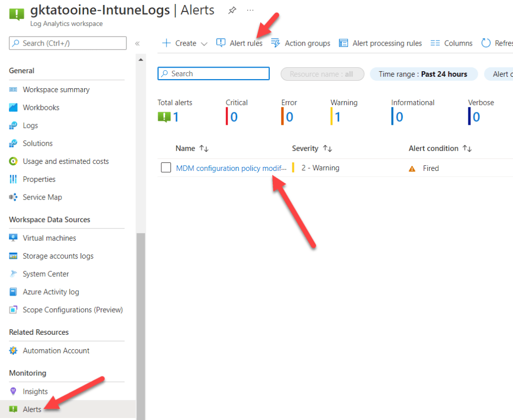The height and width of the screenshot is (420, 513).
Task: Sort alerts by Severity
Action: pos(312,148)
